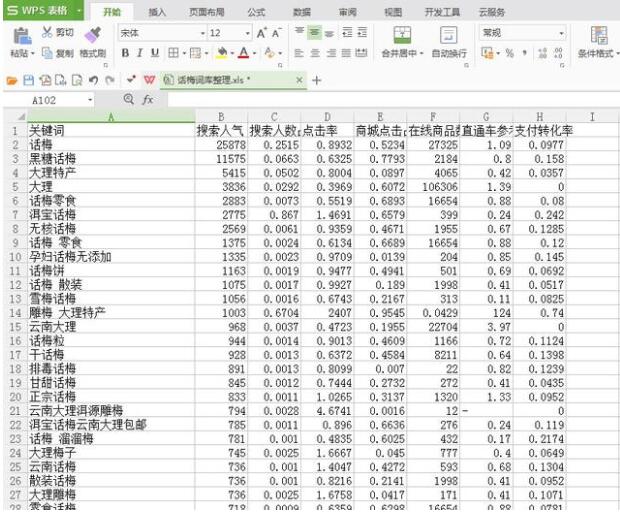Increase font size with the larger A
Viewport: 620px width, 517px height.
[x=262, y=33]
